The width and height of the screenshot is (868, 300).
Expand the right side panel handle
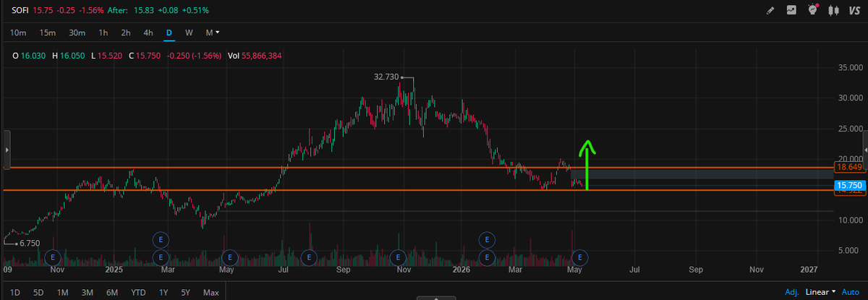(x=865, y=150)
